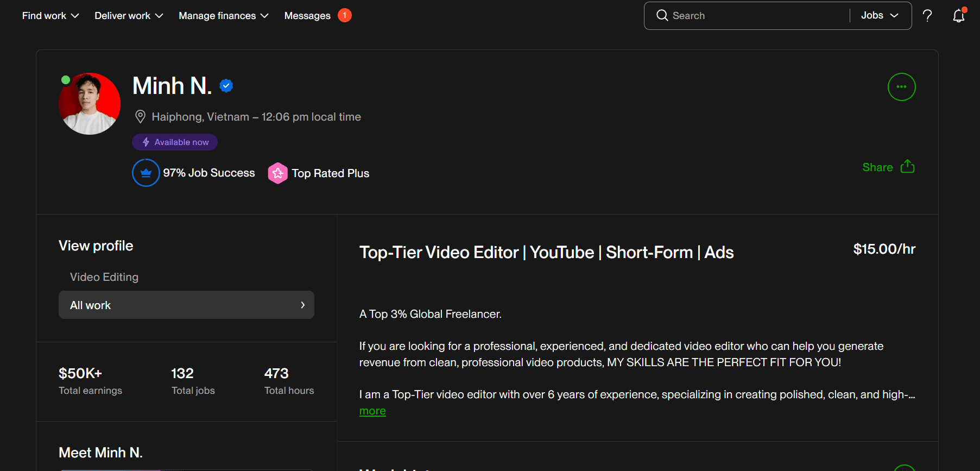Click the blue verified badge beside Minh N.
Image resolution: width=980 pixels, height=471 pixels.
pyautogui.click(x=226, y=86)
